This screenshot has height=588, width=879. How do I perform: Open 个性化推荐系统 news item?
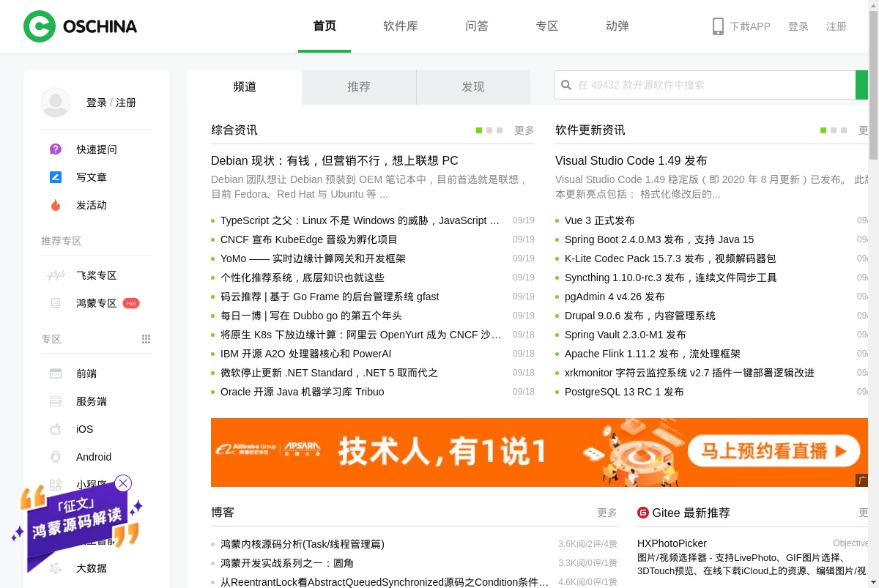click(303, 278)
